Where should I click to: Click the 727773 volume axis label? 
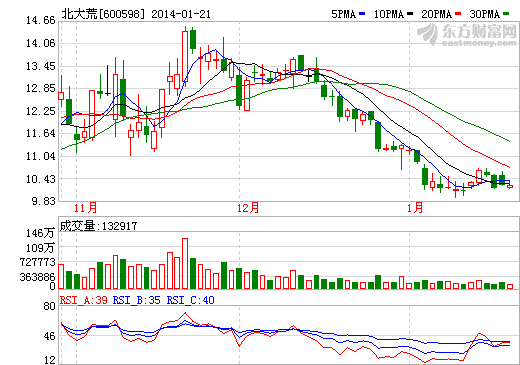37,262
